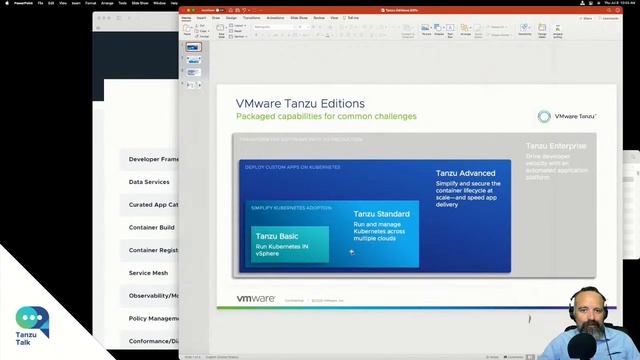The width and height of the screenshot is (640, 360).
Task: Open the PowerPoint app menu
Action: (x=23, y=3)
